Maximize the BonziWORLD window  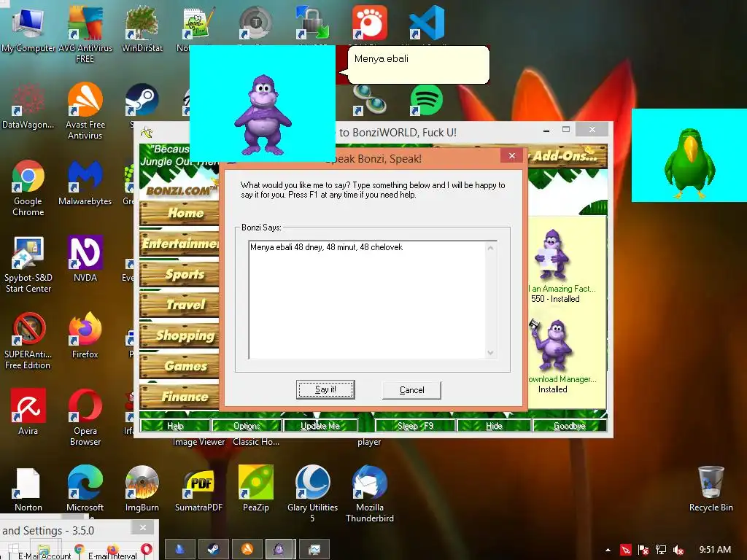(x=566, y=130)
